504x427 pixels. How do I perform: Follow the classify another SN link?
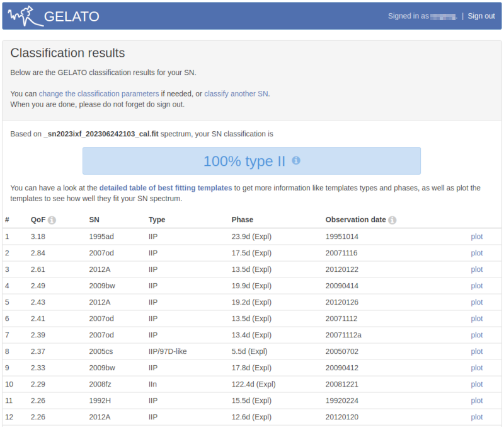tap(236, 93)
